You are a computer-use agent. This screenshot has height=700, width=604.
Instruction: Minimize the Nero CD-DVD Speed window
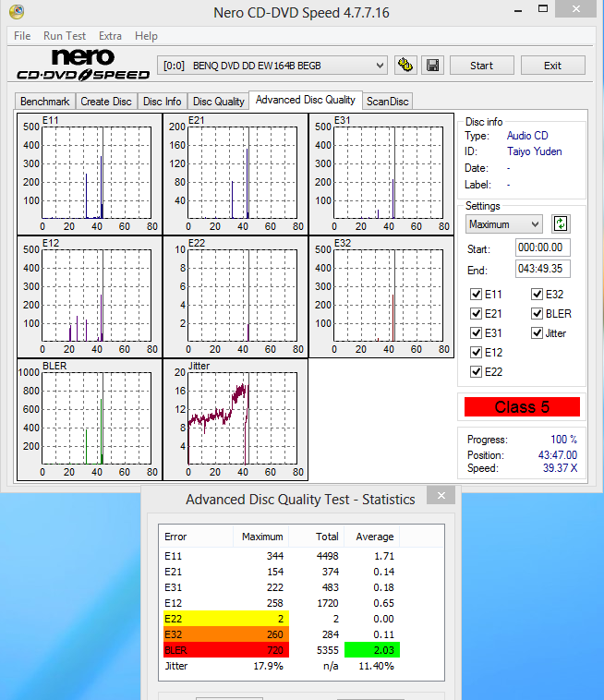click(x=518, y=10)
